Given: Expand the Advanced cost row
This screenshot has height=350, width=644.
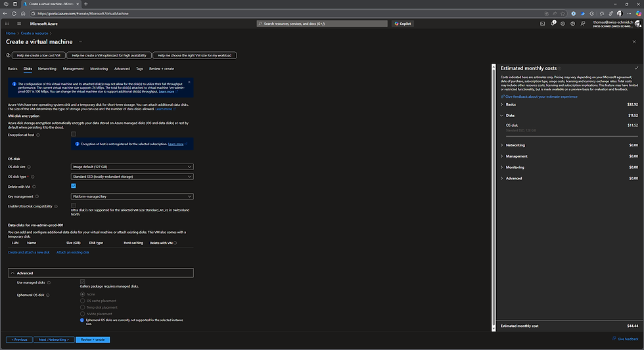Looking at the screenshot, I should [x=569, y=178].
